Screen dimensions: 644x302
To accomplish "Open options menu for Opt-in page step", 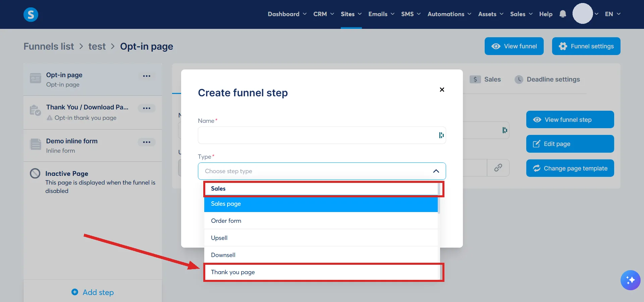I will click(x=147, y=76).
